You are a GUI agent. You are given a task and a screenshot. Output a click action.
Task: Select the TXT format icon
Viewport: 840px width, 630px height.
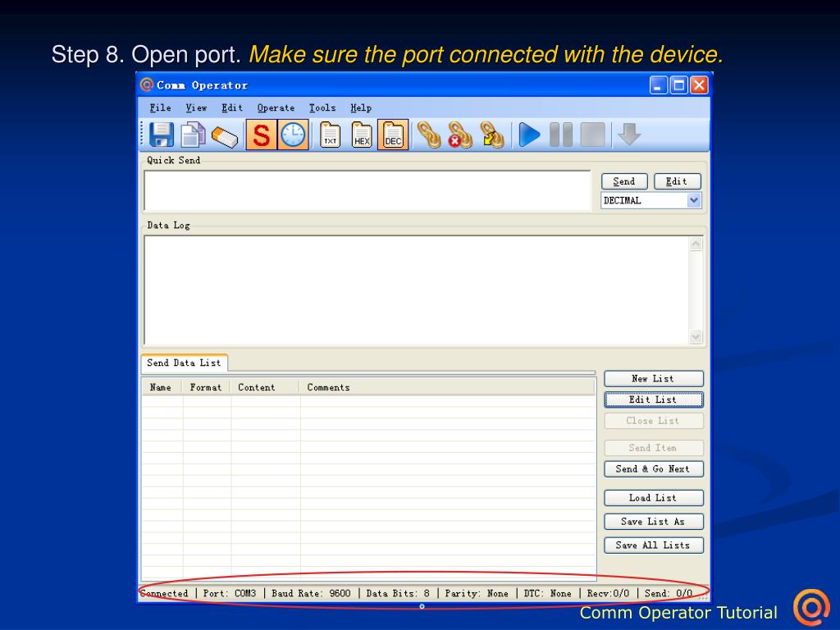pos(330,135)
